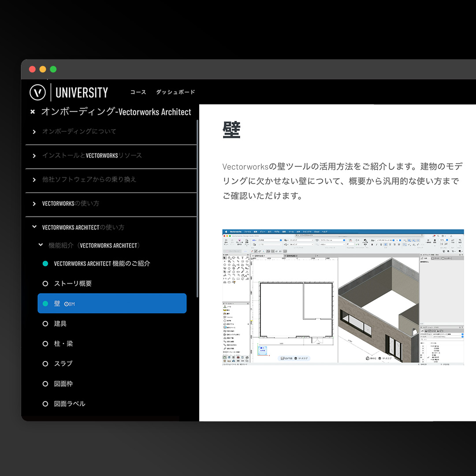Click the clock icon showing 8M duration

tap(66, 304)
